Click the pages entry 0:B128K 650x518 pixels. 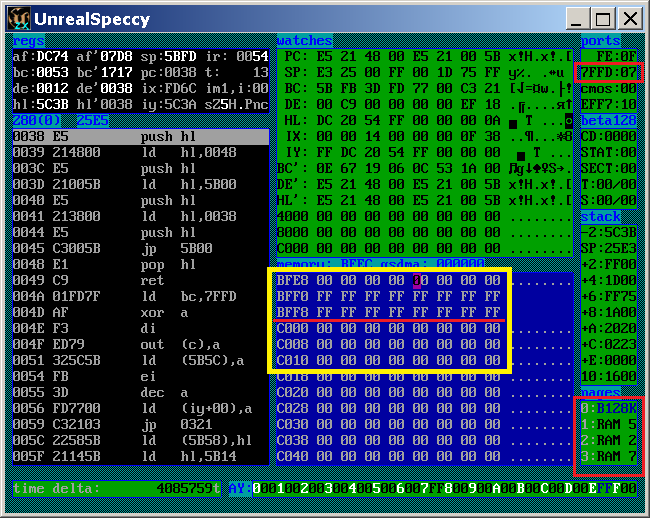(x=608, y=409)
